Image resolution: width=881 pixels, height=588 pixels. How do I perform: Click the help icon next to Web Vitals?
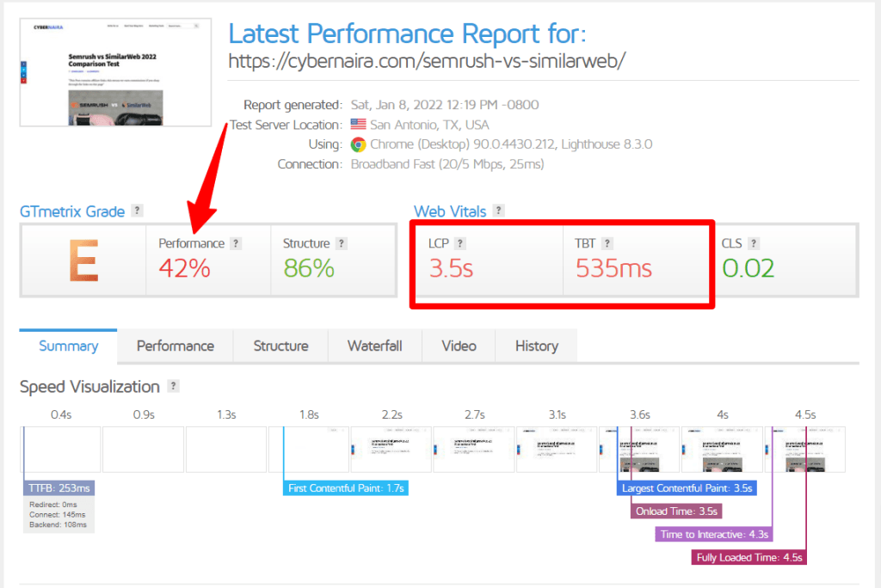pyautogui.click(x=498, y=211)
